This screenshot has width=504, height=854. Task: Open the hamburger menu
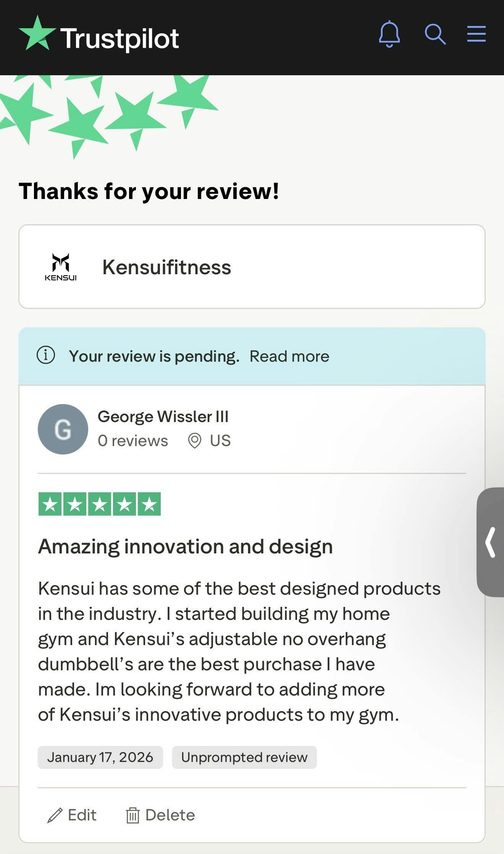476,34
